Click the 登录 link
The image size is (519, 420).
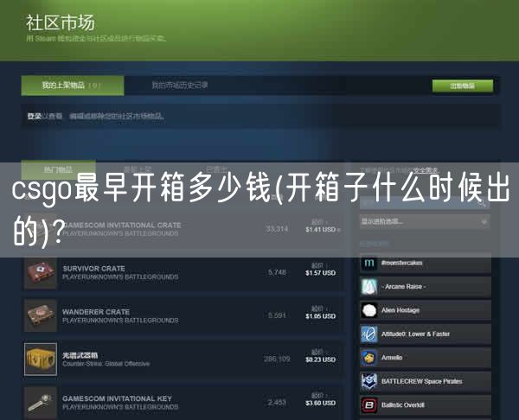click(34, 116)
